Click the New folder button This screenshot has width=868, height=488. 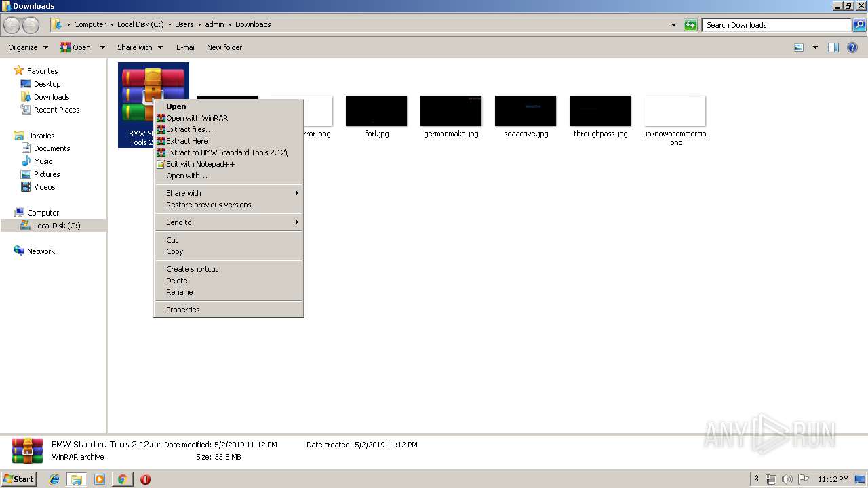point(224,47)
